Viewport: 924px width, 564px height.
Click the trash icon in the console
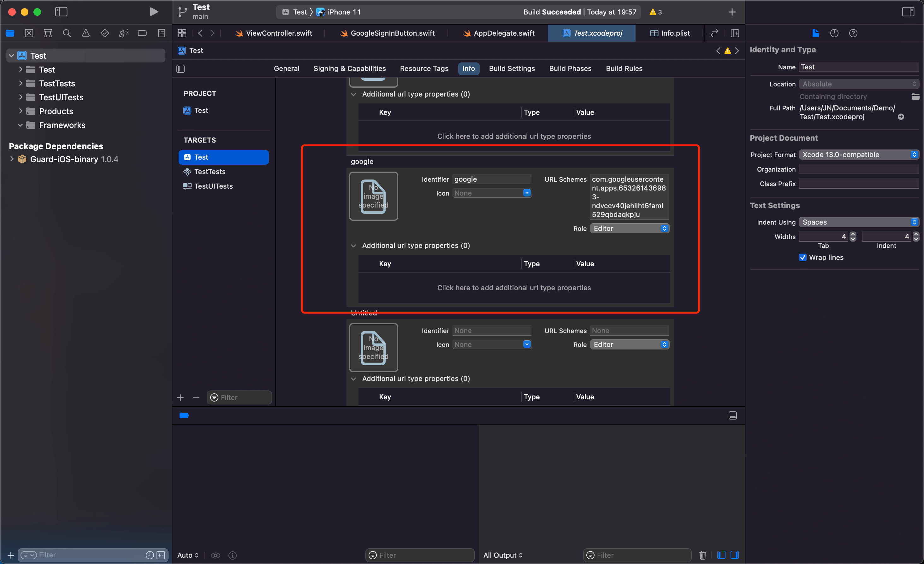[702, 555]
